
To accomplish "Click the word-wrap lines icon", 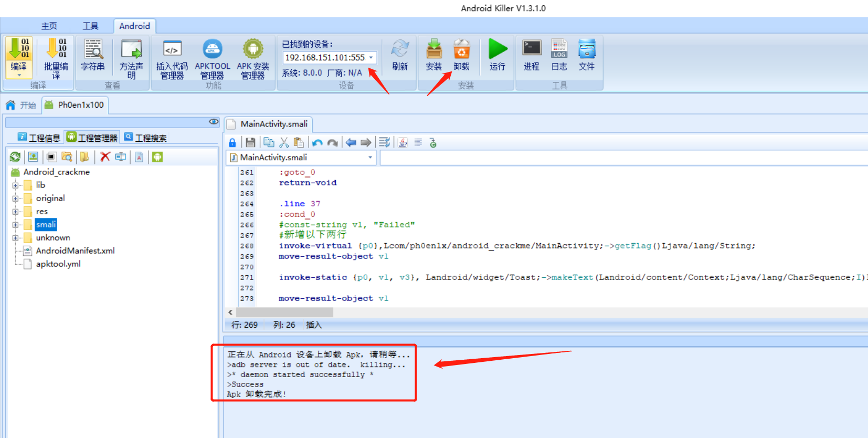I will 385,142.
